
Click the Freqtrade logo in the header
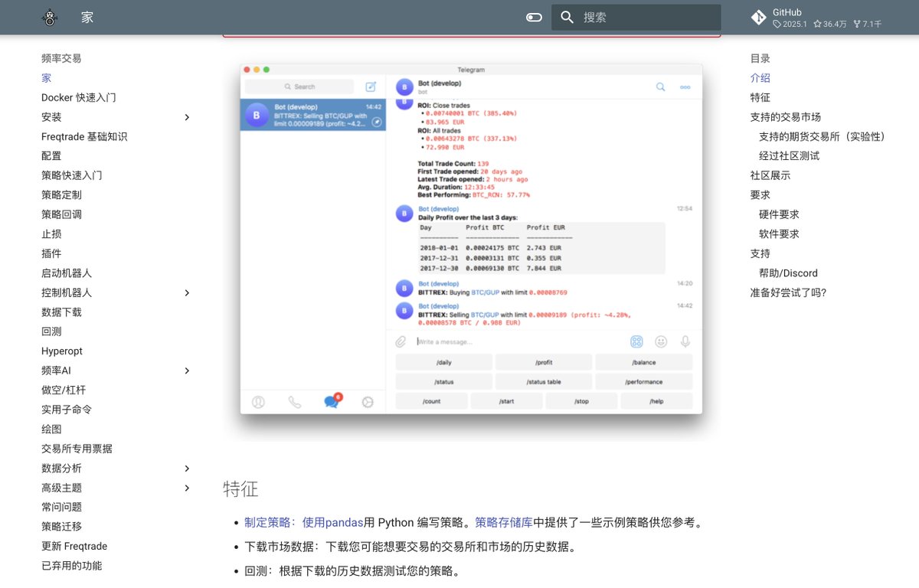[49, 17]
